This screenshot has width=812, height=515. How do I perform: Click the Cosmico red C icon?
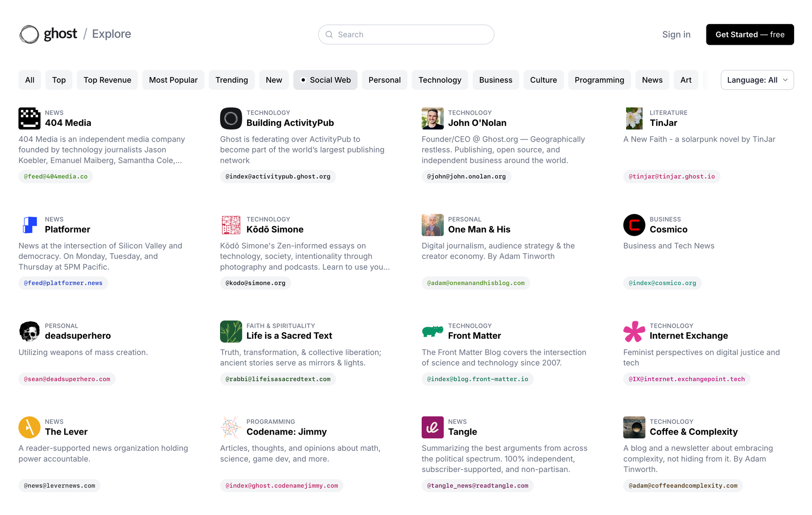tap(634, 225)
